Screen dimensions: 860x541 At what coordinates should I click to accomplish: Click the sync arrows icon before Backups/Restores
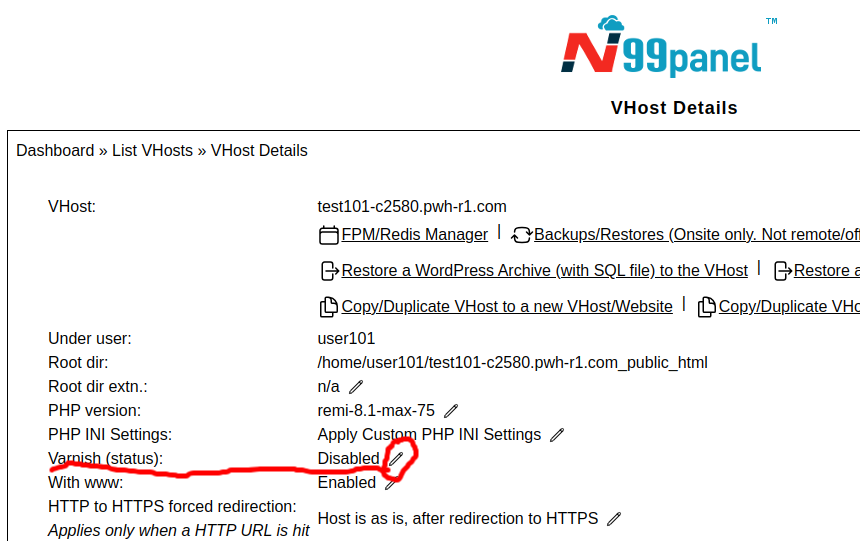521,235
